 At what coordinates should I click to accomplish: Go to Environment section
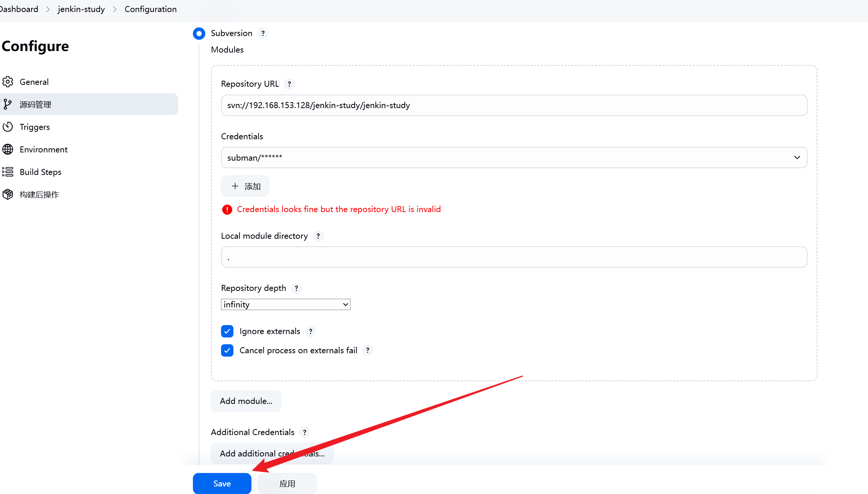coord(89,149)
